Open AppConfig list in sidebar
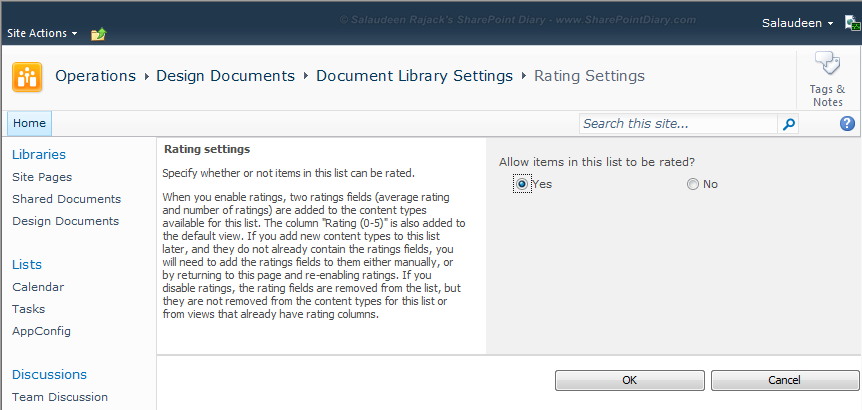The height and width of the screenshot is (410, 862). point(41,331)
